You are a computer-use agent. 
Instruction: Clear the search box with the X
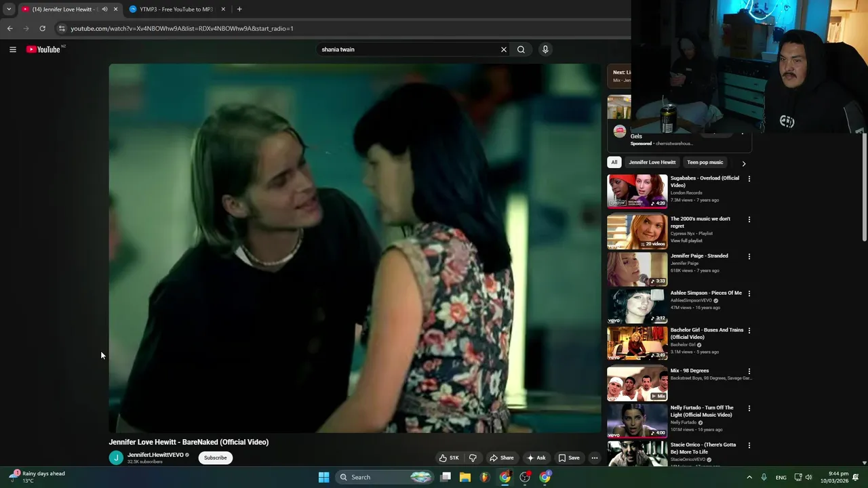(x=504, y=49)
